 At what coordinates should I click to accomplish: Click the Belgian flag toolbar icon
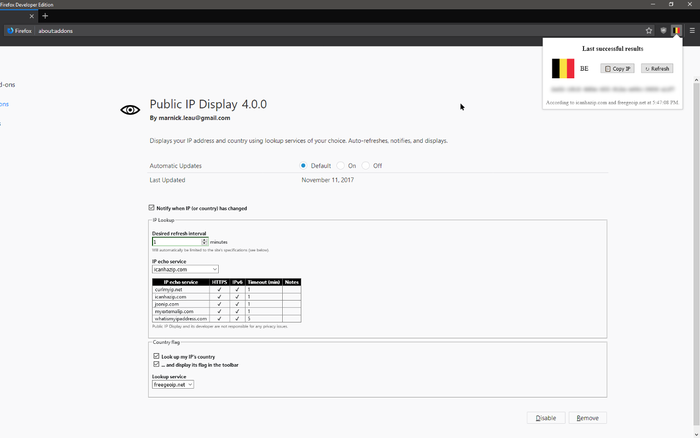[677, 31]
